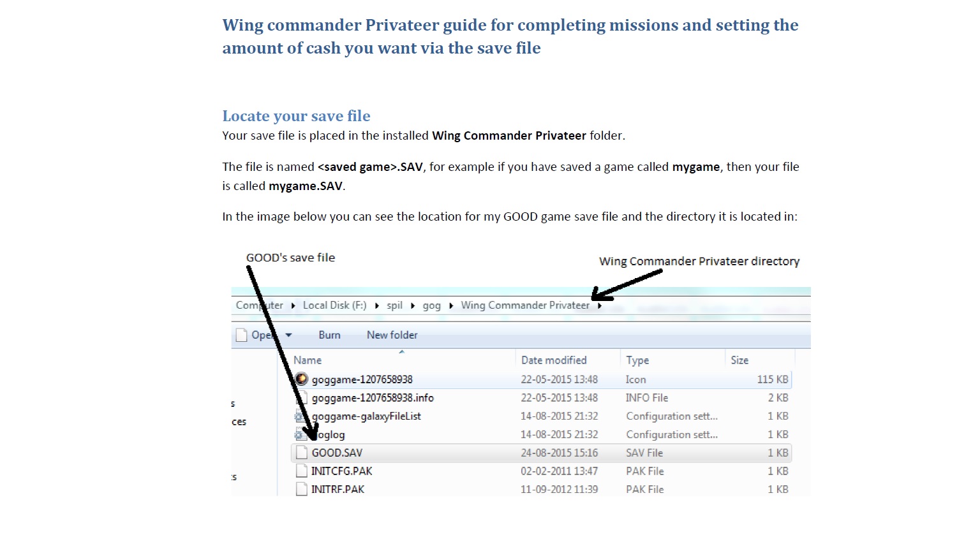This screenshot has height=551, width=980.
Task: Select the INITRF.PAK file name
Action: tap(338, 490)
